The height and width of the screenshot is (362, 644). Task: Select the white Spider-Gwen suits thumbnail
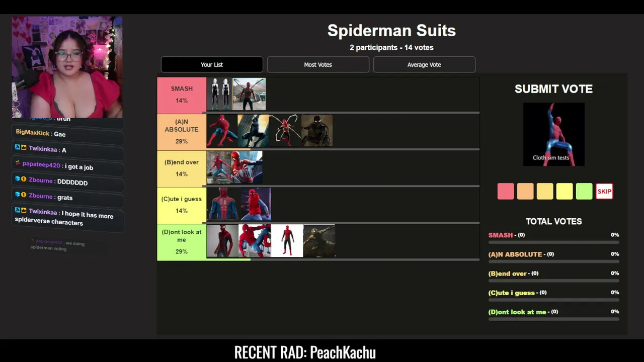[x=219, y=94]
